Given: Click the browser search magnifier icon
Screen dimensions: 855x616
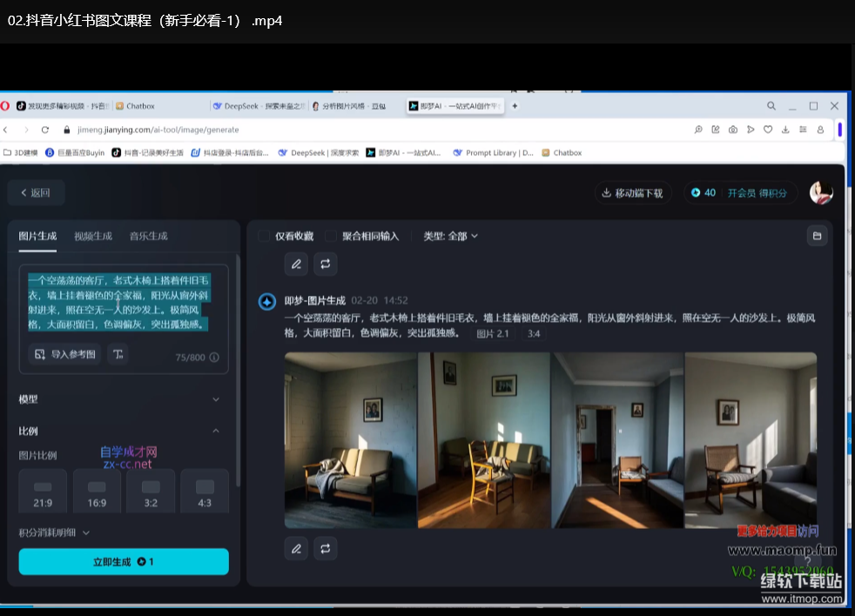Looking at the screenshot, I should (771, 106).
